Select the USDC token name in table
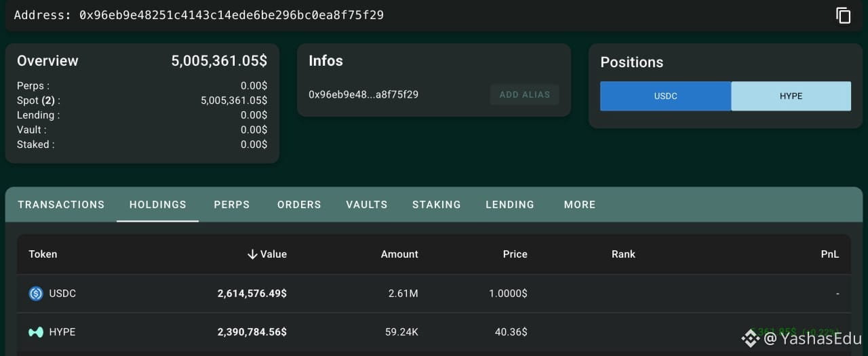Screen dimensions: 868x356 pyautogui.click(x=62, y=294)
